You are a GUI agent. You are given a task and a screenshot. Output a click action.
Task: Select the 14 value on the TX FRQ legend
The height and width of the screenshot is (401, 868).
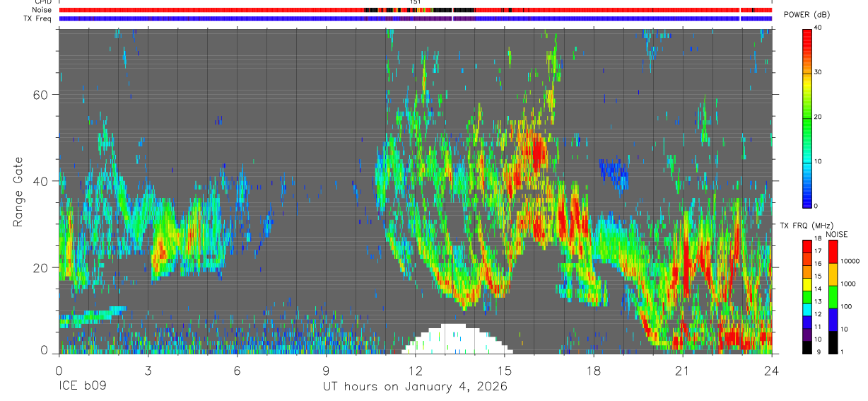[818, 289]
